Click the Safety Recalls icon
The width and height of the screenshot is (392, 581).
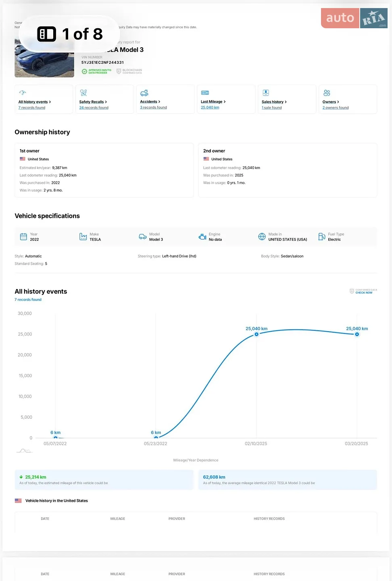pyautogui.click(x=83, y=93)
